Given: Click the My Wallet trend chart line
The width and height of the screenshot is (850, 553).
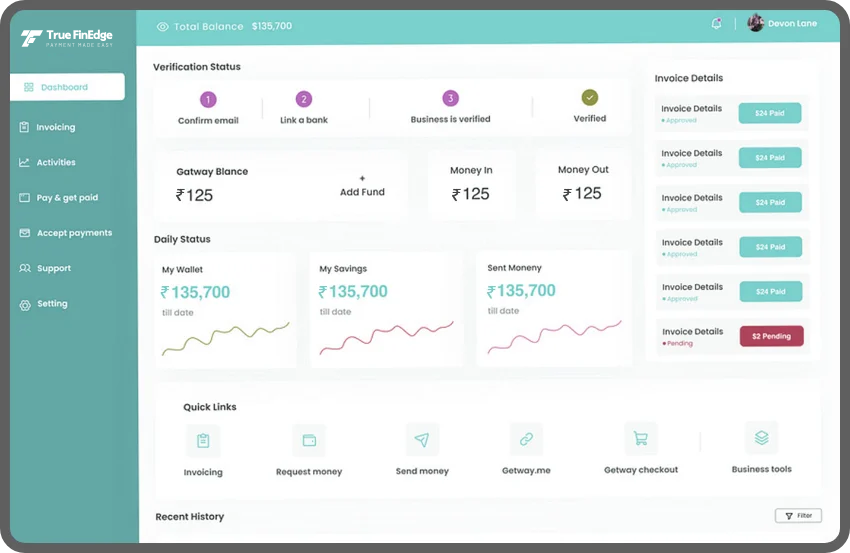Looking at the screenshot, I should pyautogui.click(x=225, y=336).
